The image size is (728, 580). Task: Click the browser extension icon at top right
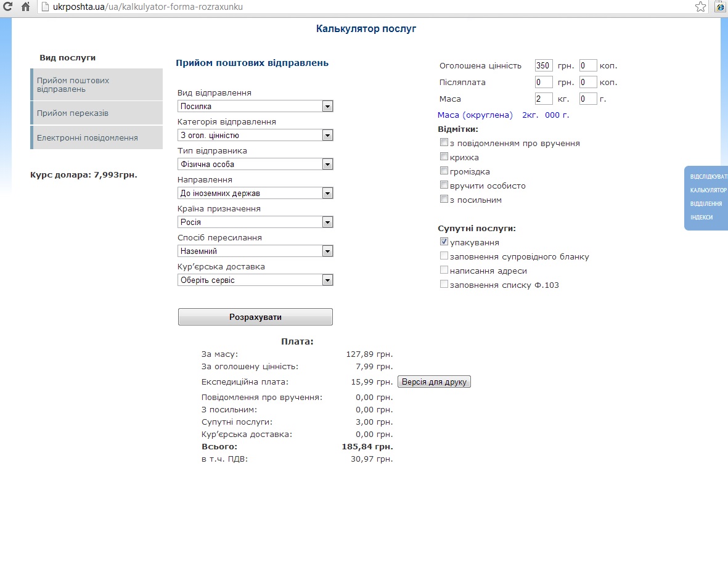[721, 7]
